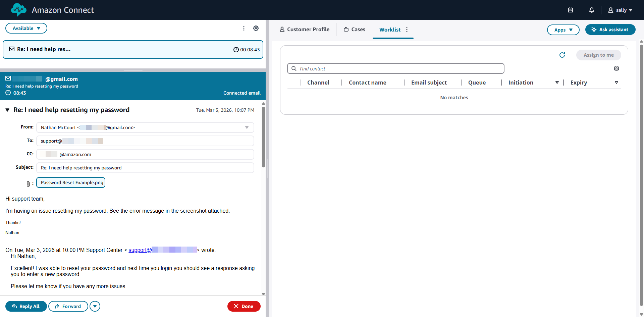Open the notification bell
The height and width of the screenshot is (317, 644).
click(591, 10)
